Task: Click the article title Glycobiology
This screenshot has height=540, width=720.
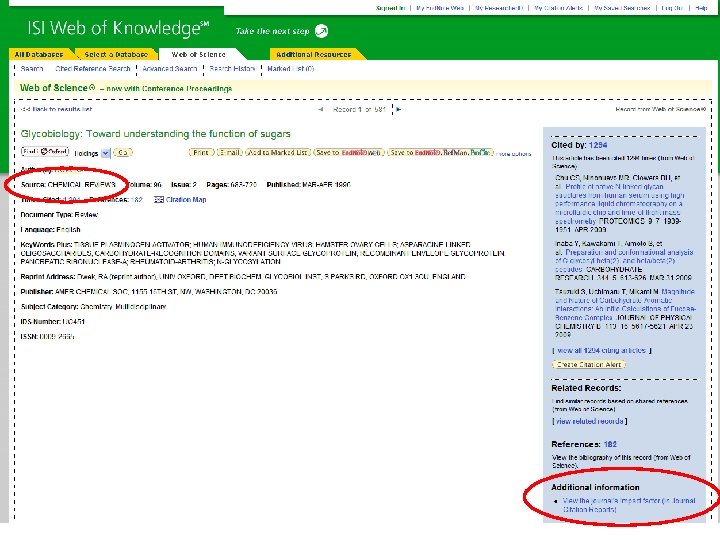Action: [x=156, y=134]
